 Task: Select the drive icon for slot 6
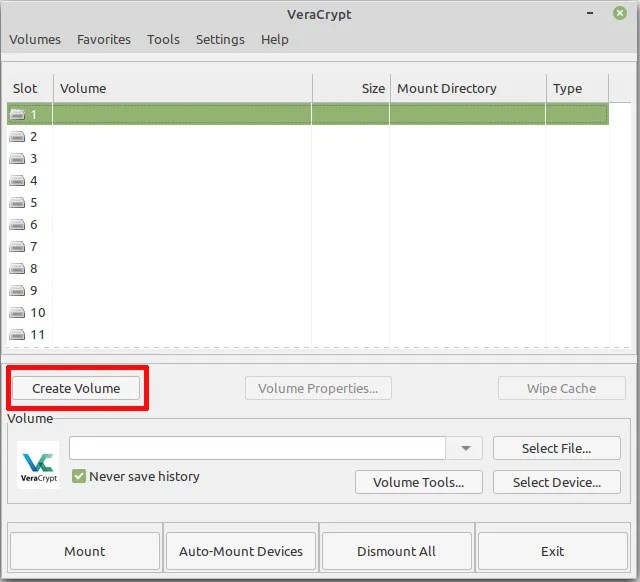click(17, 225)
